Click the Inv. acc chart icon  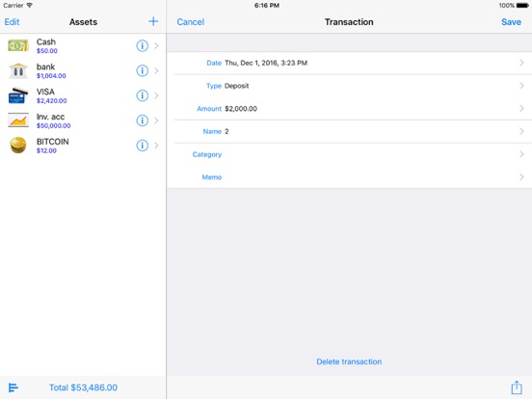coord(18,120)
